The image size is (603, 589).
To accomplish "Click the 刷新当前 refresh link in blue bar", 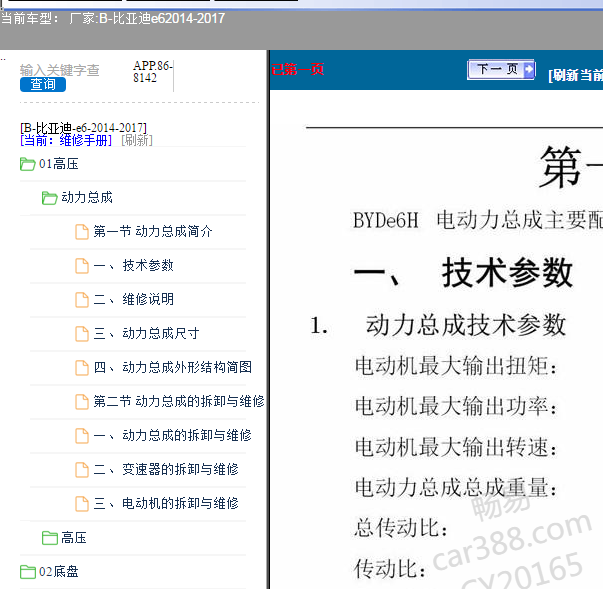I will tap(575, 75).
